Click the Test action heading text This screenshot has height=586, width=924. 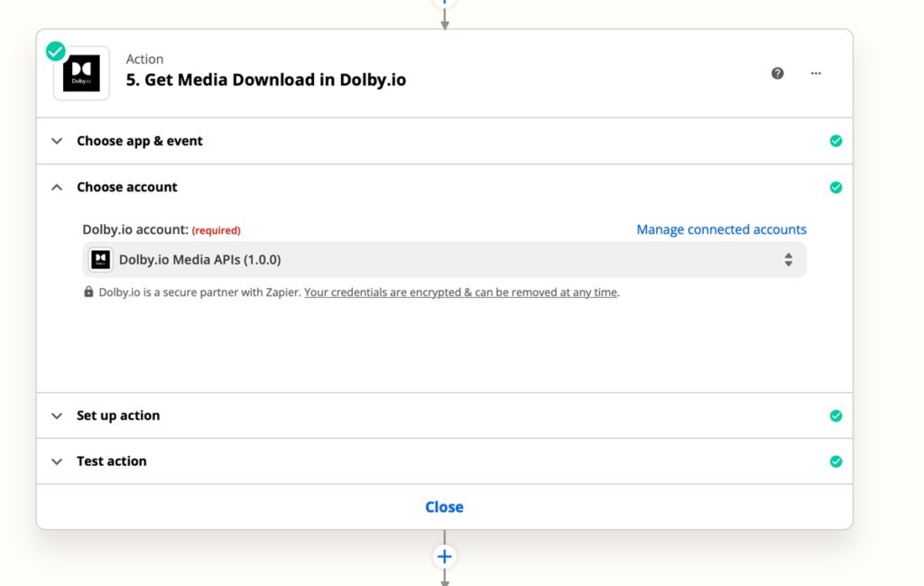click(111, 461)
